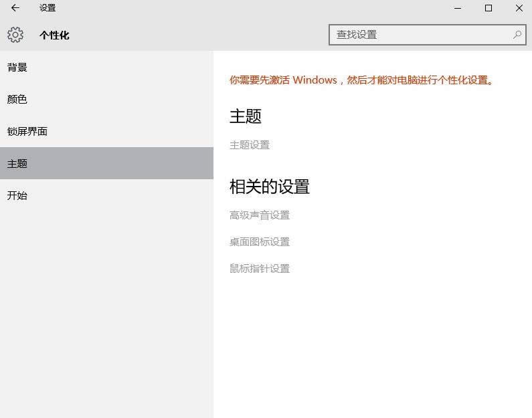Focus the 查找设置 search field
The height and width of the screenshot is (418, 532).
tap(422, 35)
